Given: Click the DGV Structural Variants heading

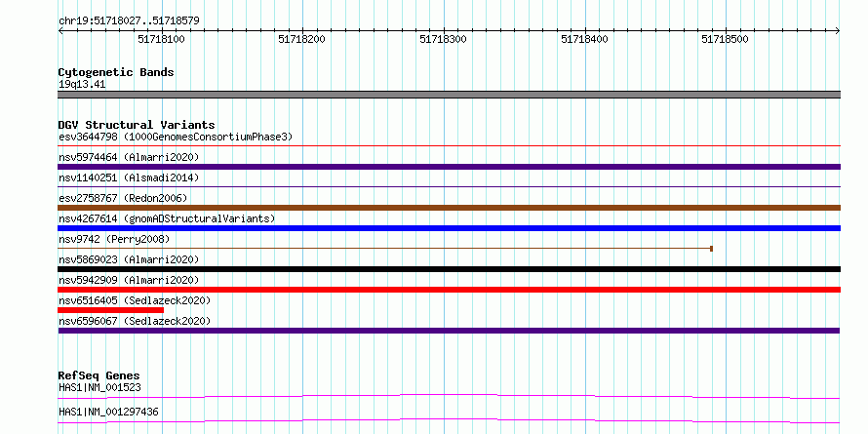Looking at the screenshot, I should point(137,125).
